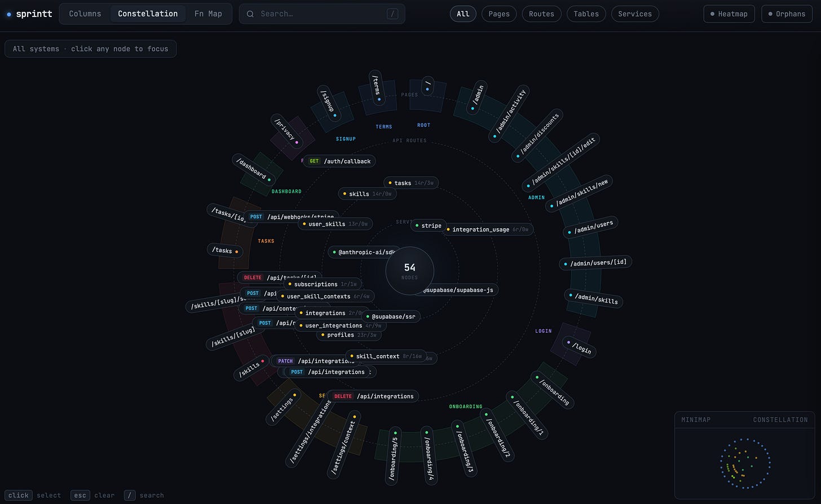
Task: Filter by Tables
Action: pyautogui.click(x=586, y=14)
